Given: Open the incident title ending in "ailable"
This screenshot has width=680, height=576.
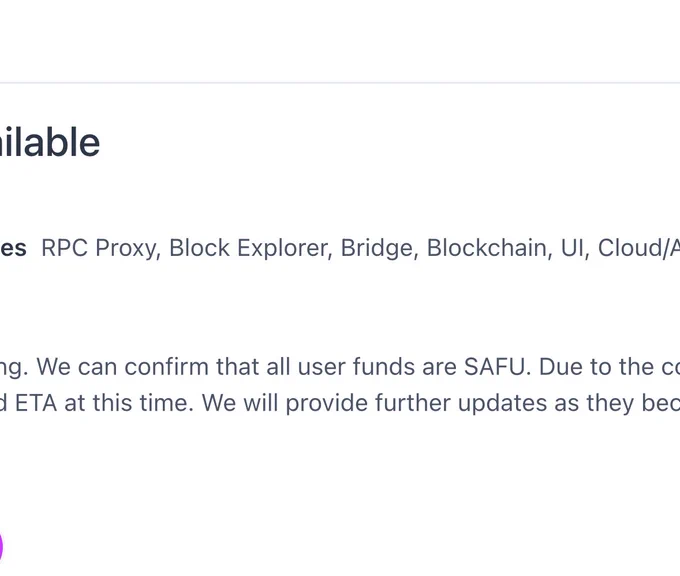Looking at the screenshot, I should point(50,142).
